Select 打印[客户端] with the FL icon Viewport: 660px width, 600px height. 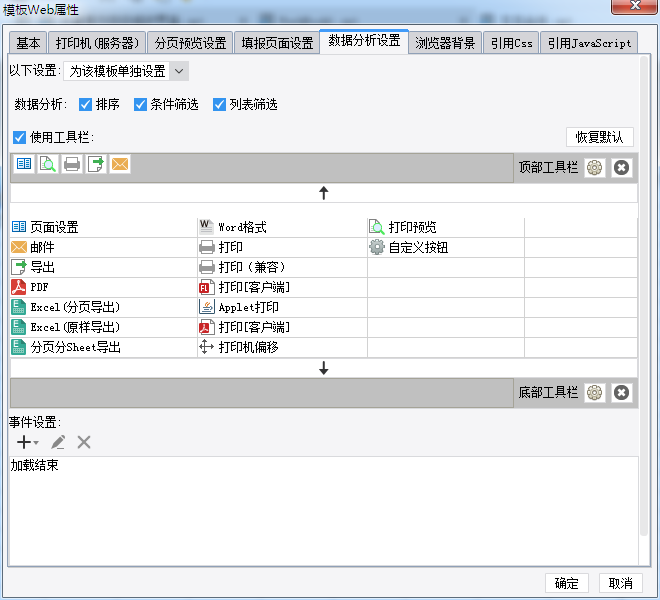pos(282,287)
